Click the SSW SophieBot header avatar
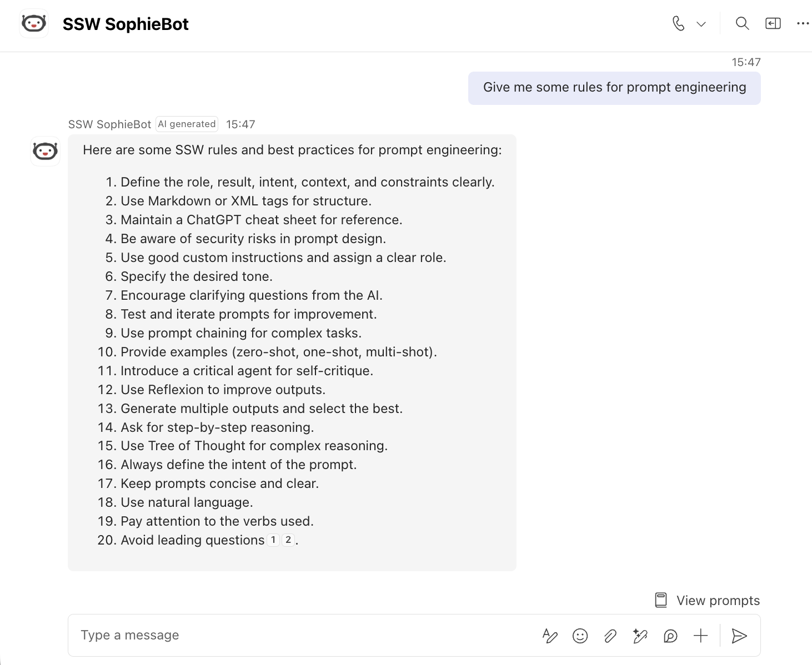Viewport: 812px width, 665px height. (34, 23)
